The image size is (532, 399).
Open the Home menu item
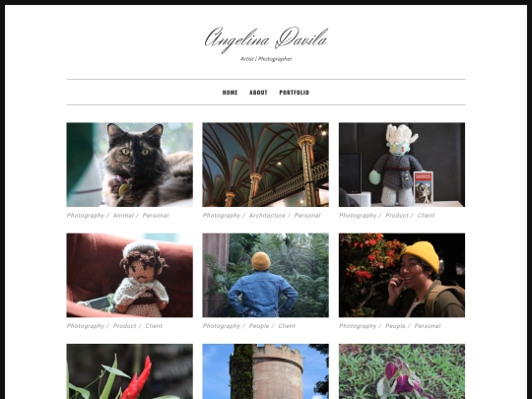coord(230,93)
